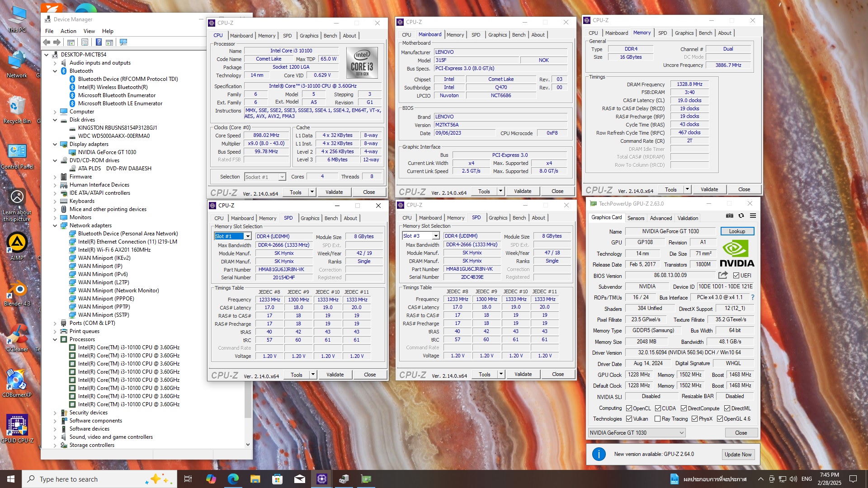Click the Task View taskbar icon
The image size is (868, 488).
coord(188,479)
